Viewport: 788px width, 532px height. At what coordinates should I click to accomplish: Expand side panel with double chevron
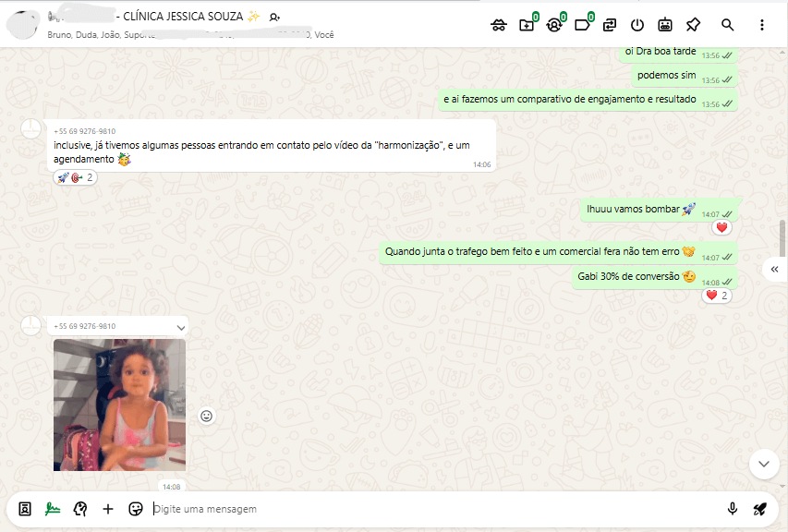pos(774,269)
